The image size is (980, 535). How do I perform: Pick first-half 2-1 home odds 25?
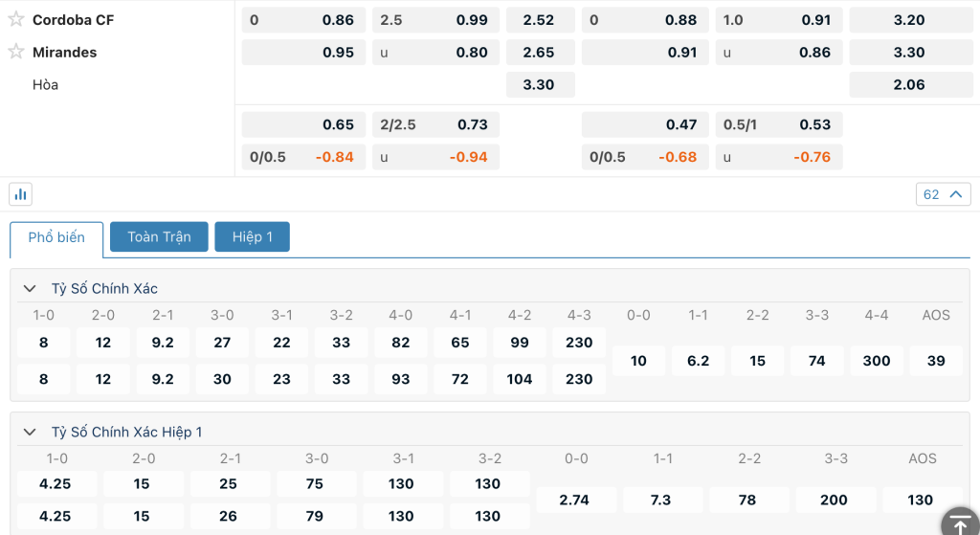tap(230, 483)
